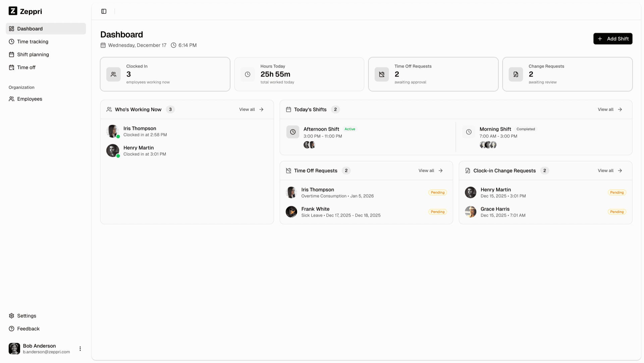Image resolution: width=644 pixels, height=363 pixels.
Task: Open View all for Time Off Requests
Action: 430,171
